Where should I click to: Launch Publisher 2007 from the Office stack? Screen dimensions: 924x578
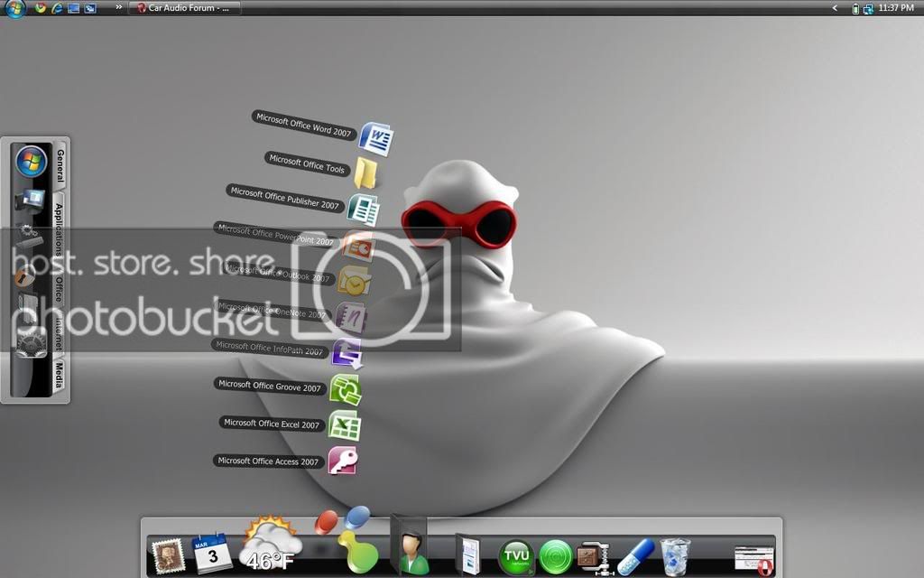[x=364, y=210]
